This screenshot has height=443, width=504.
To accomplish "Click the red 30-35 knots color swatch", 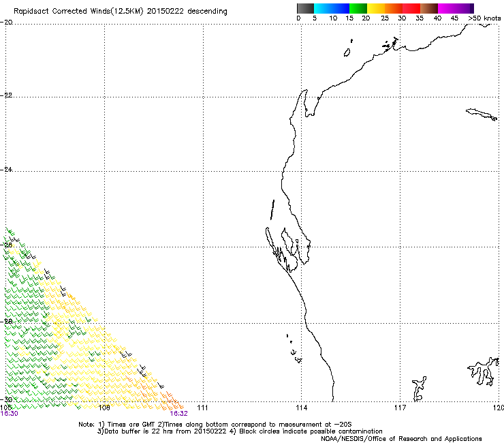I will tap(411, 8).
